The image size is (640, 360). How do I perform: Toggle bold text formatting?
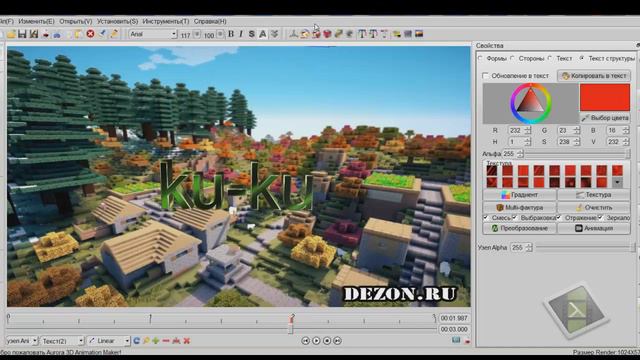[231, 34]
